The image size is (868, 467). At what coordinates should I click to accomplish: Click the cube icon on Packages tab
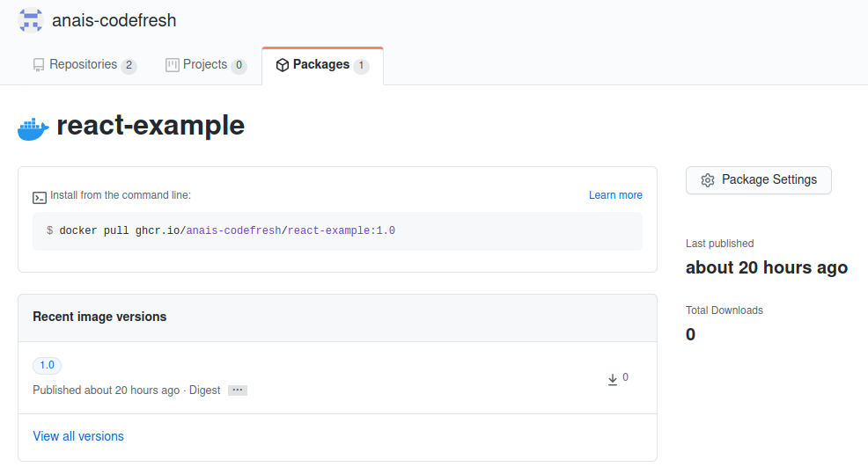click(x=283, y=65)
